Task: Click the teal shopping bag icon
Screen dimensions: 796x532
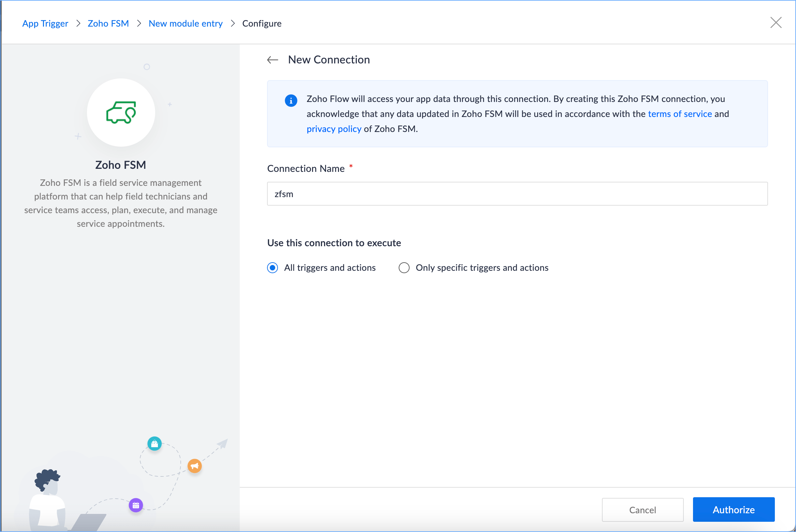Action: (154, 444)
